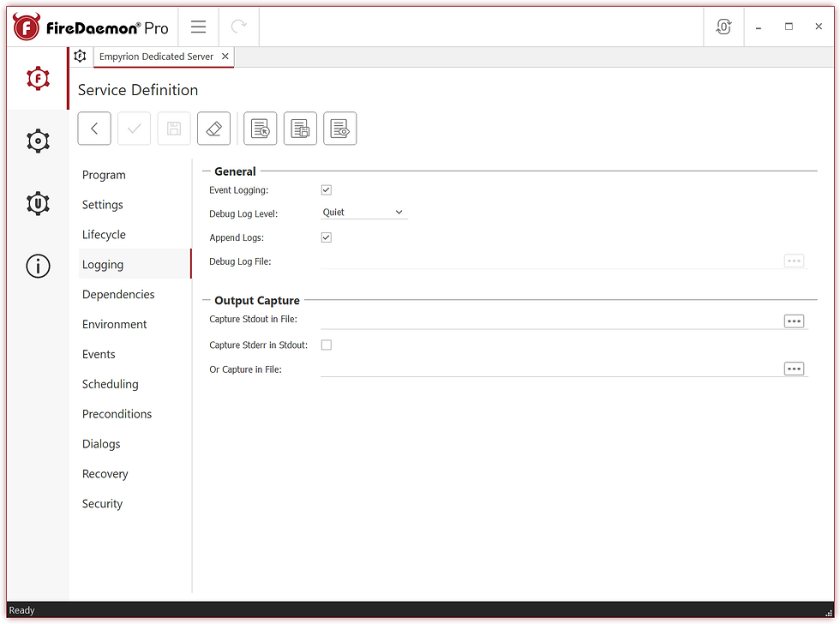Open the About info icon in the sidebar
Screen dimensions: 840x624
pyautogui.click(x=38, y=266)
